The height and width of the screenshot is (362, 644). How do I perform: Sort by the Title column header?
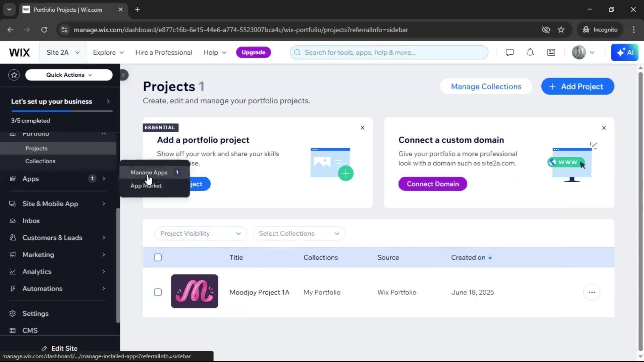(236, 257)
